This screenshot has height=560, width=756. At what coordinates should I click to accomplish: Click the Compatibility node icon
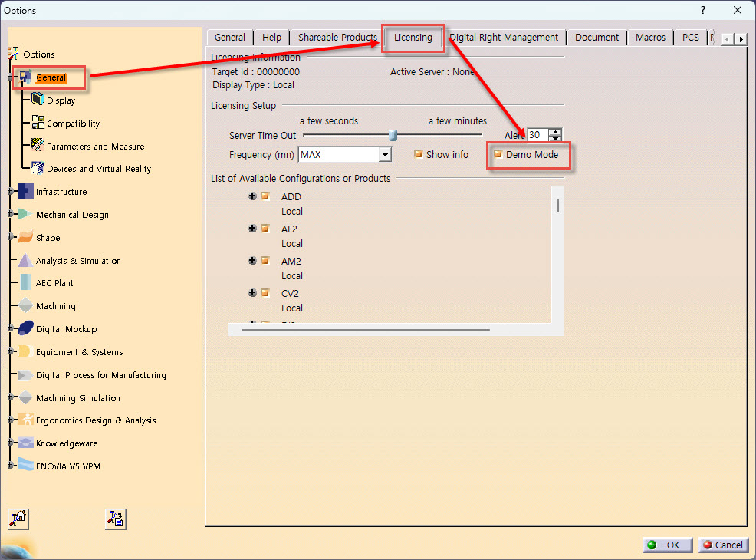(38, 122)
